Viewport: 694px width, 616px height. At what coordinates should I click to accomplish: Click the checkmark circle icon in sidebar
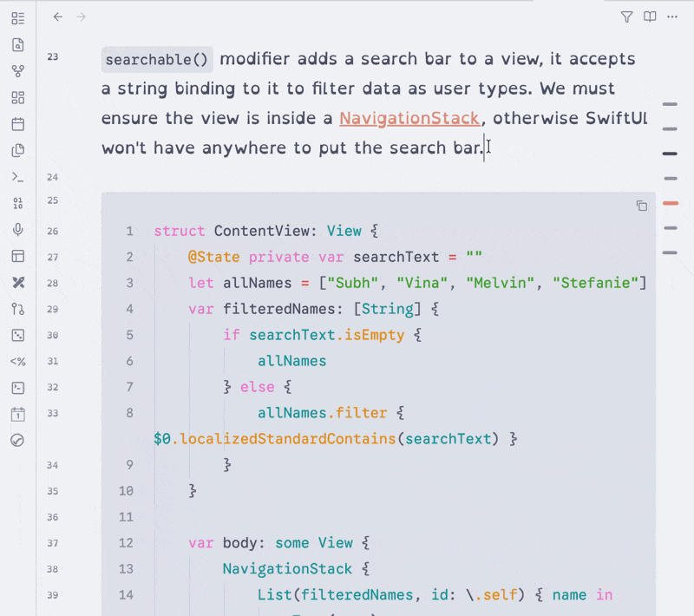pyautogui.click(x=17, y=441)
